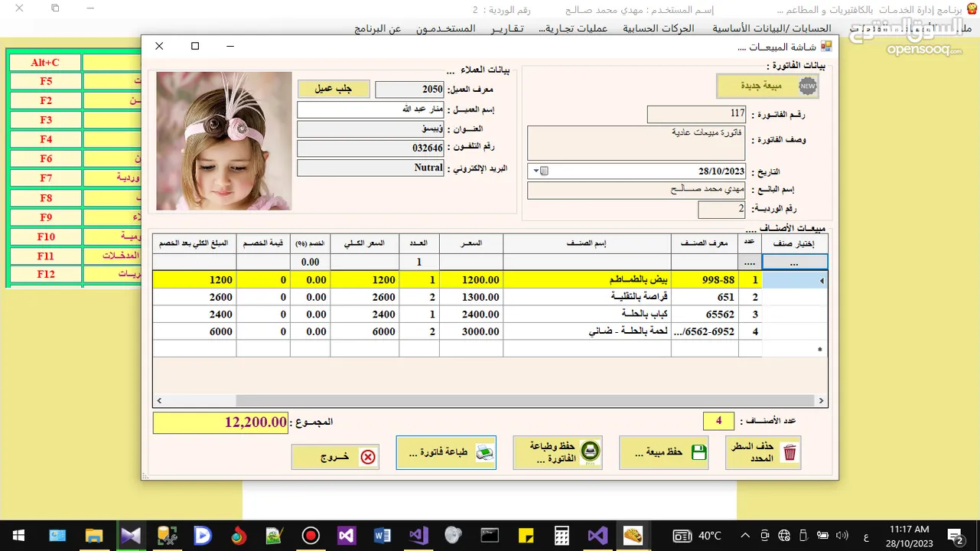This screenshot has height=551, width=980.
Task: Click total price cell 2600 in row 2
Action: [x=365, y=297]
